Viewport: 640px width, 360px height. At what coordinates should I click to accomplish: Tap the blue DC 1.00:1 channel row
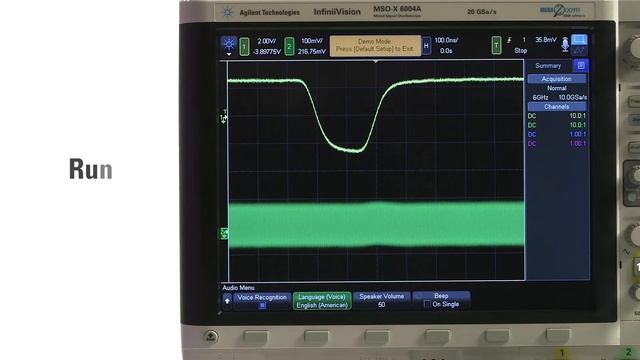[557, 134]
